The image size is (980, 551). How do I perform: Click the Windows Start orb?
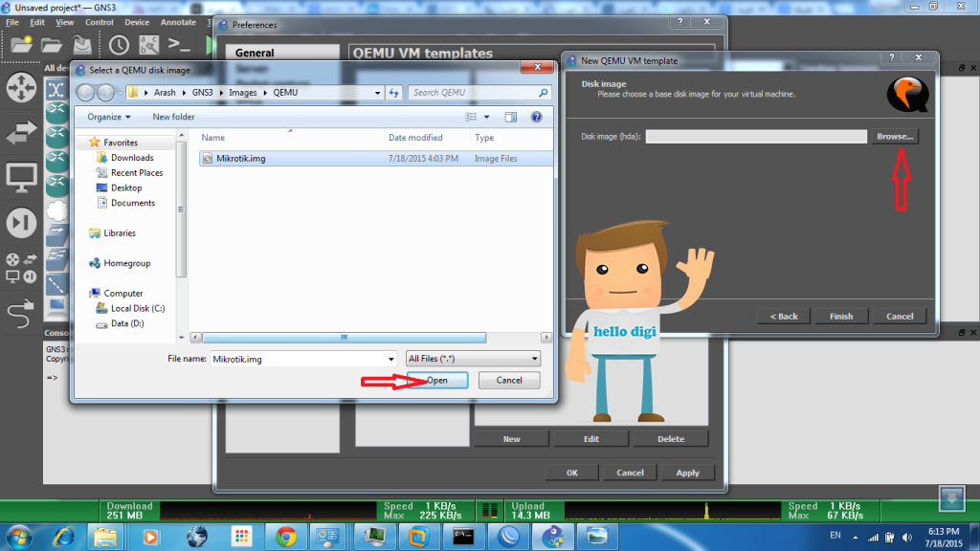[x=19, y=537]
